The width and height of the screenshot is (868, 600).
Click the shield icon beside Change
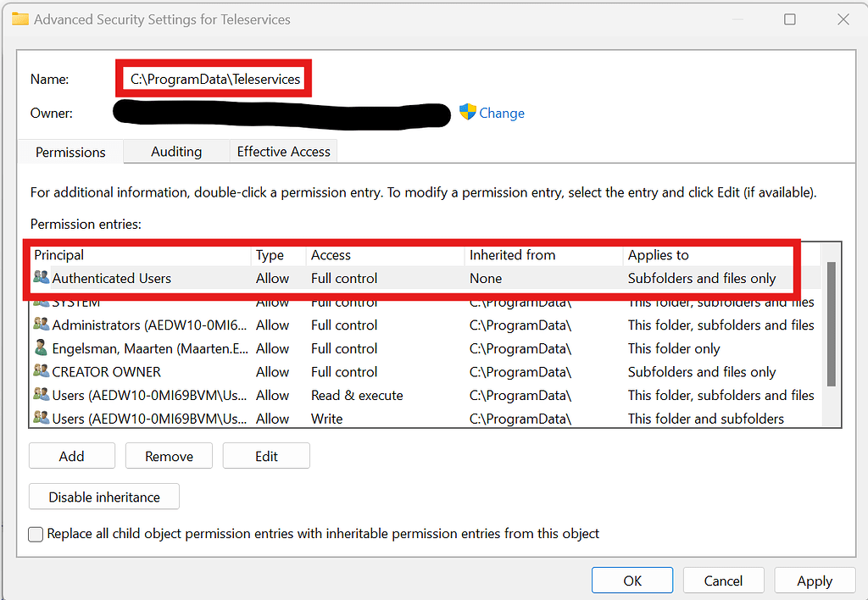point(467,112)
